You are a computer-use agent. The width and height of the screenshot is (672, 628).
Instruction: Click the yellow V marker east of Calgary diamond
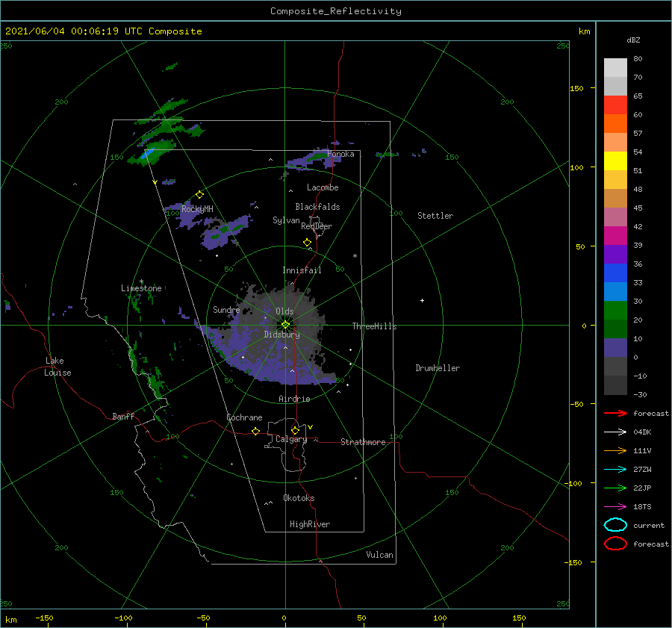click(x=311, y=427)
